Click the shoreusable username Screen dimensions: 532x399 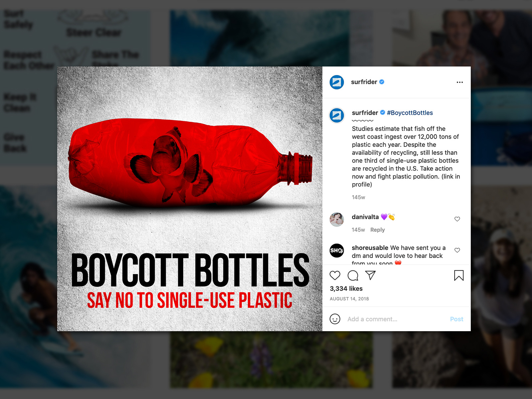(x=370, y=248)
